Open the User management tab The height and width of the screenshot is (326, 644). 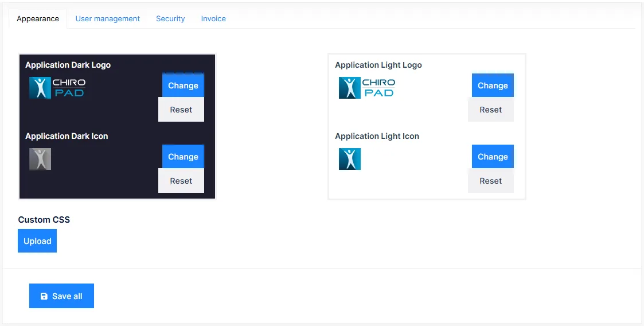click(108, 18)
